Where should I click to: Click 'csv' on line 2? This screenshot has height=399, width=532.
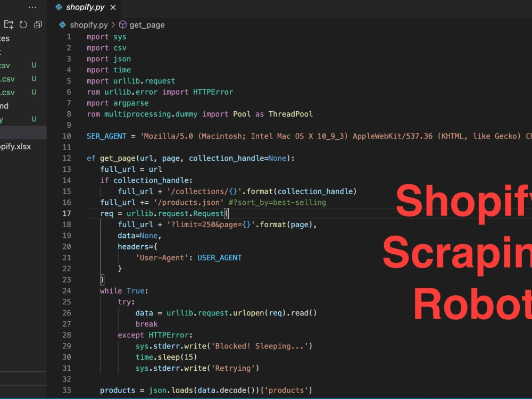pos(120,48)
